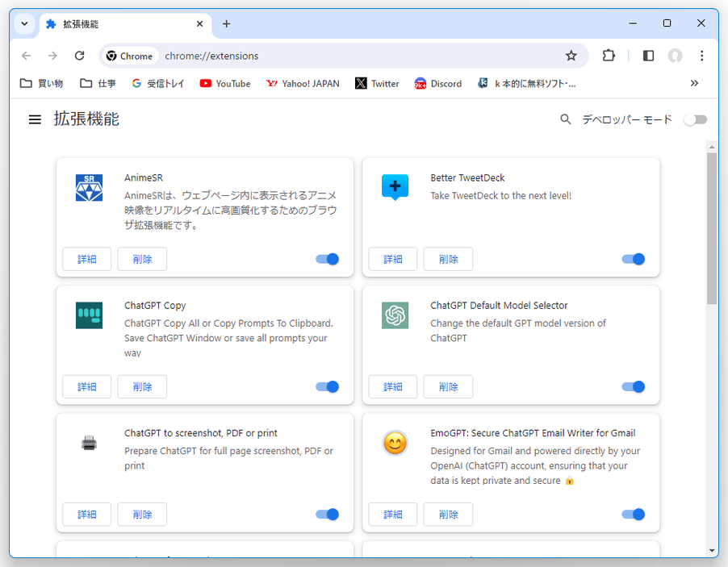The image size is (728, 567).
Task: Disable the Better TweetDeck toggle
Action: tap(634, 259)
